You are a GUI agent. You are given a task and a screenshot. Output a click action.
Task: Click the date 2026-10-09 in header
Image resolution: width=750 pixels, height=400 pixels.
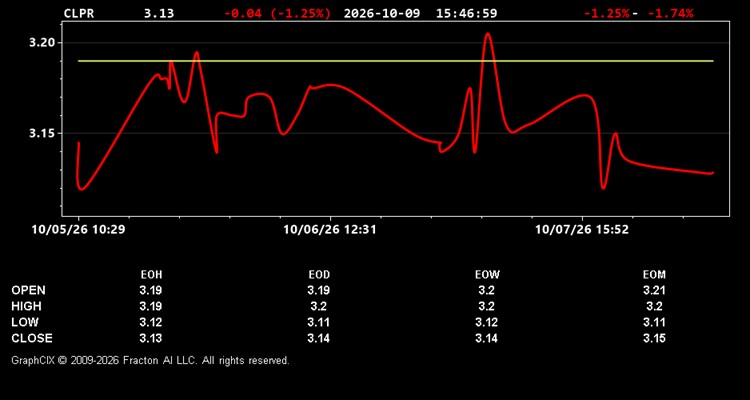click(382, 13)
